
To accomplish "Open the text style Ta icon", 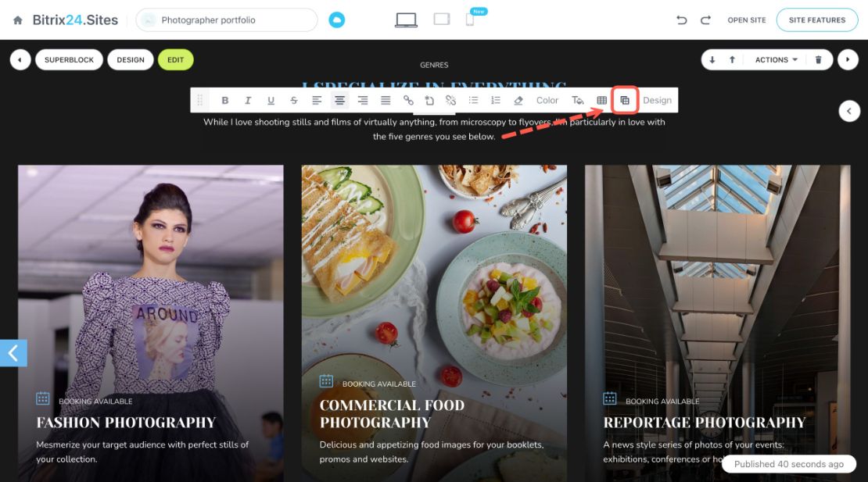I will (577, 100).
